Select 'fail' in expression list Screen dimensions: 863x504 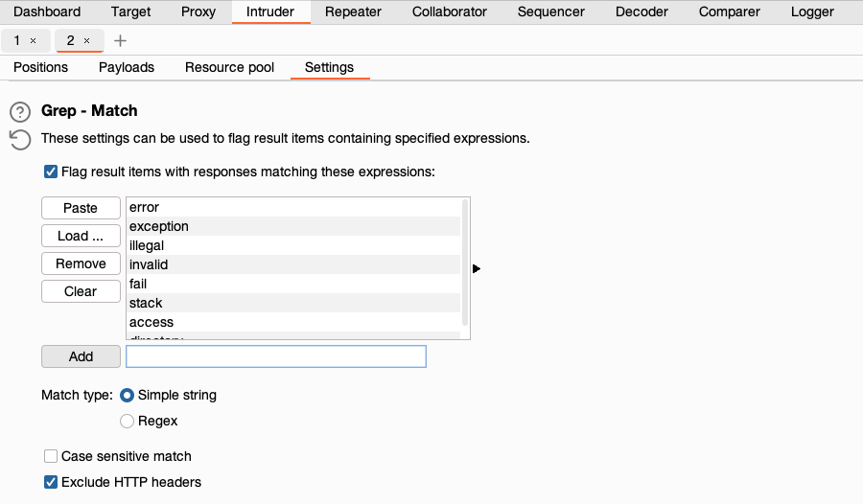[293, 284]
